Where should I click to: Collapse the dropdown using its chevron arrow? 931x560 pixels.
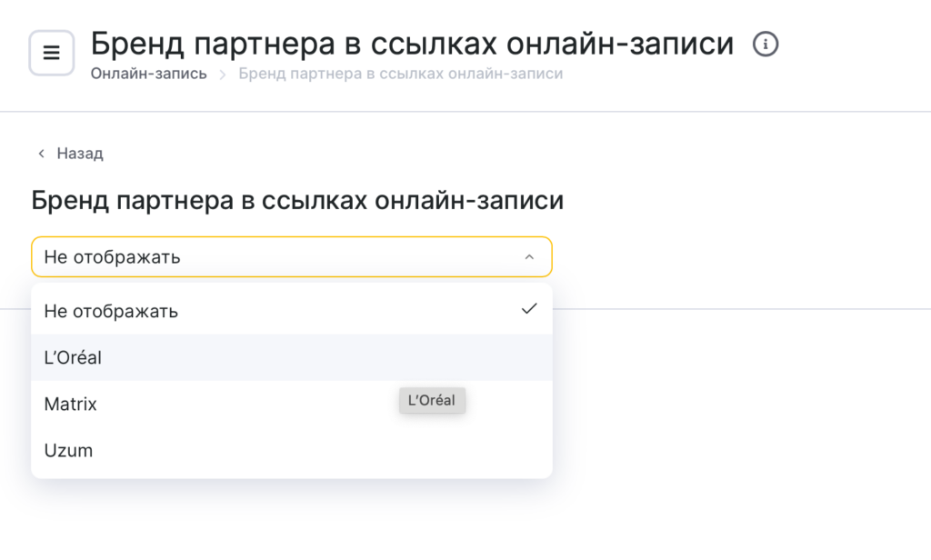click(529, 257)
